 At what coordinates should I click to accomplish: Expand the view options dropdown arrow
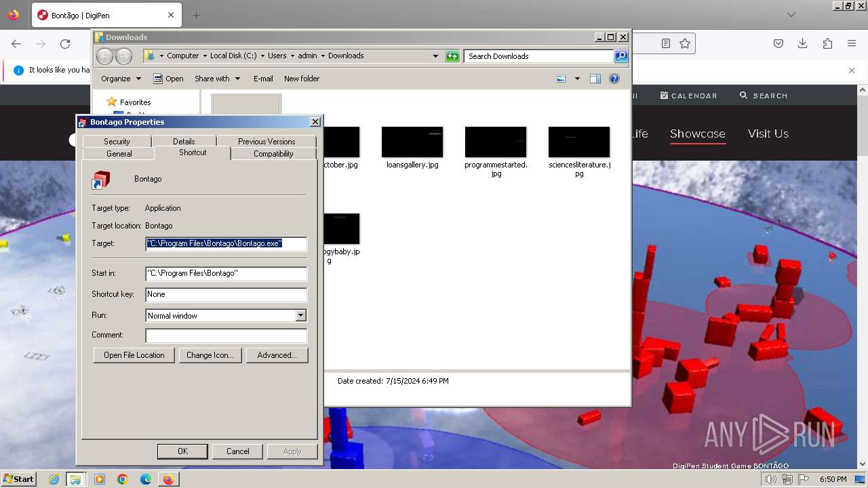tap(577, 79)
